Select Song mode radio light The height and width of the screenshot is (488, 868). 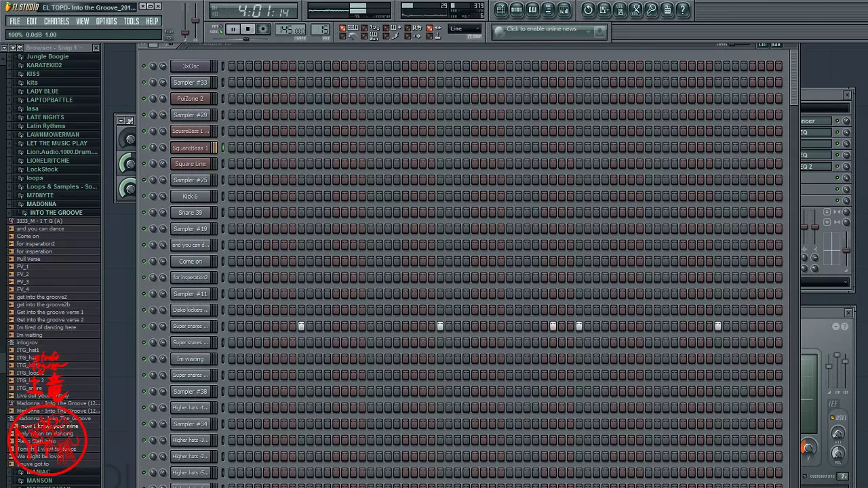click(220, 32)
